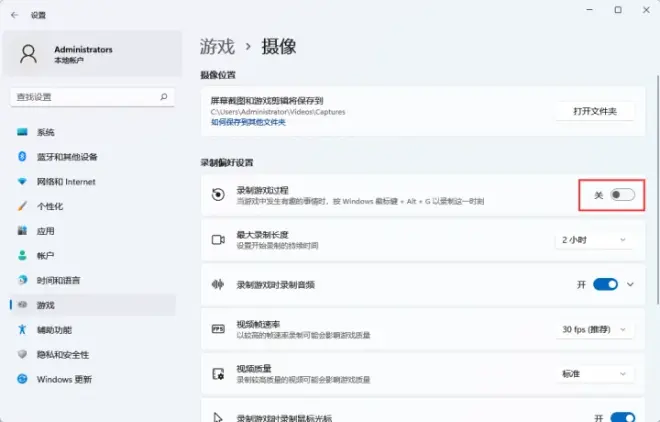Select 辅助功能 in the settings sidebar

tap(54, 329)
